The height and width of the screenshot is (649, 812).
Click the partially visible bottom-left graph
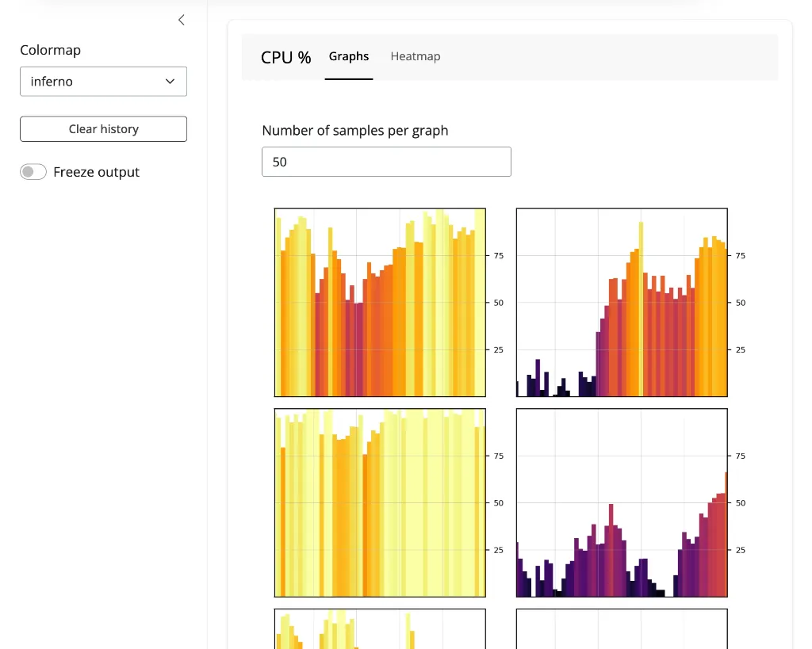coord(380,629)
